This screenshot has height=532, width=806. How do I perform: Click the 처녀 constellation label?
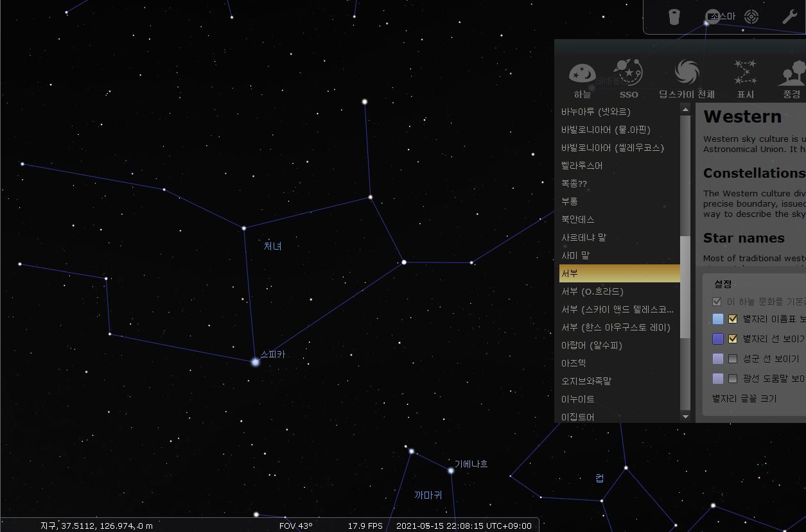tap(273, 246)
